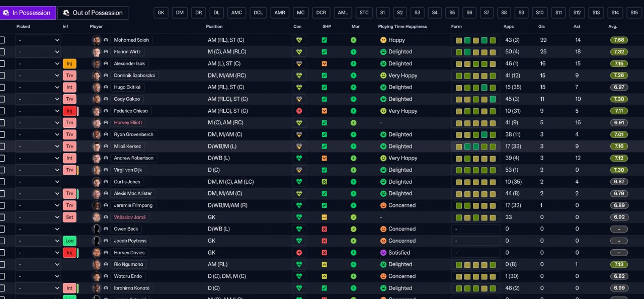Switch to the Out of Possession tab
This screenshot has height=299, width=644.
click(93, 13)
